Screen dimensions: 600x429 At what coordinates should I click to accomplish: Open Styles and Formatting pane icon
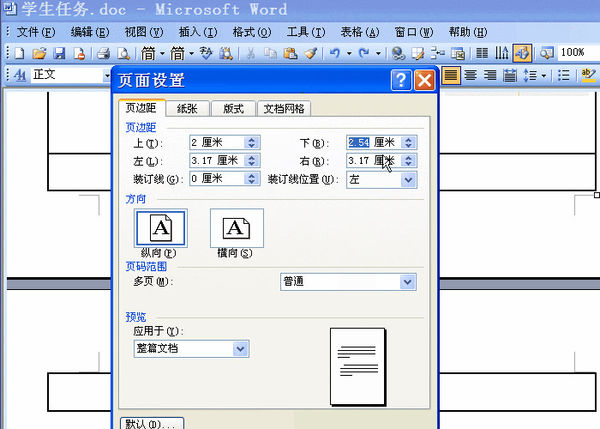click(x=20, y=75)
